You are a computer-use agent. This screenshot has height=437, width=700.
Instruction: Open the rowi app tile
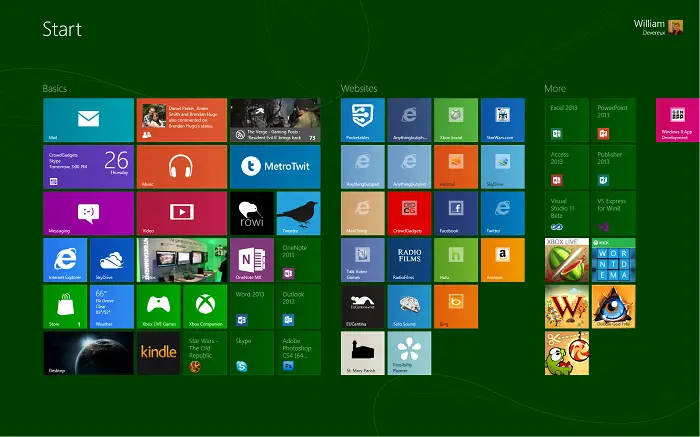[x=252, y=213]
